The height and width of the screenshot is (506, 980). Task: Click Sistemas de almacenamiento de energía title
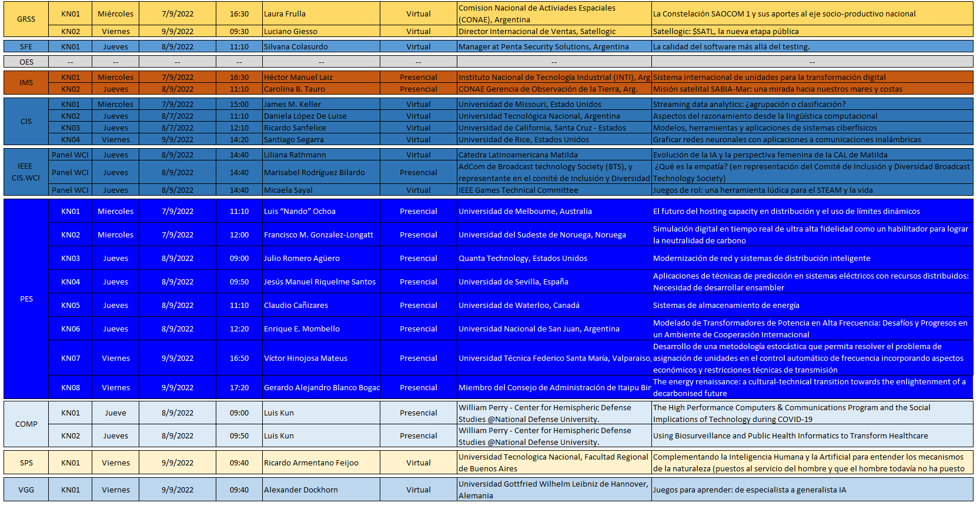click(x=726, y=305)
